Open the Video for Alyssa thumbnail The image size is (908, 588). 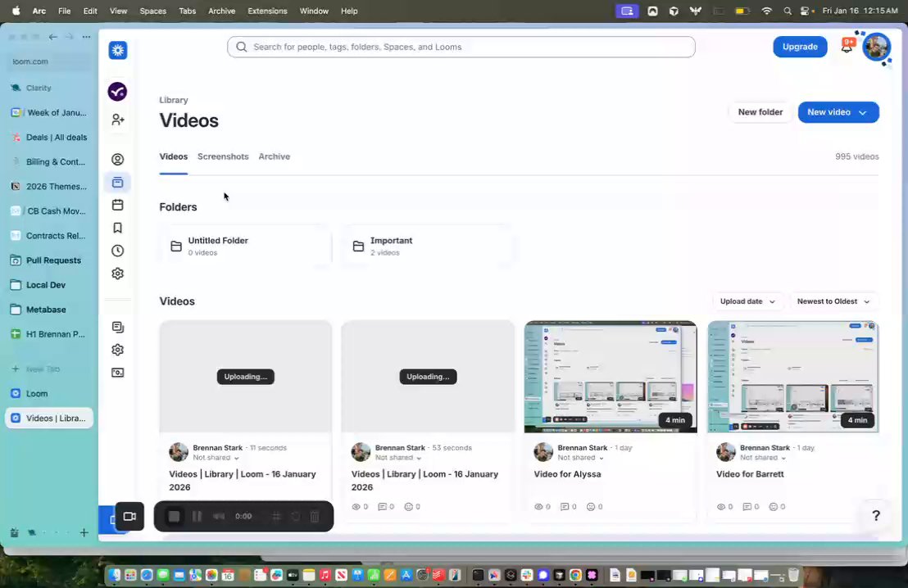[611, 377]
